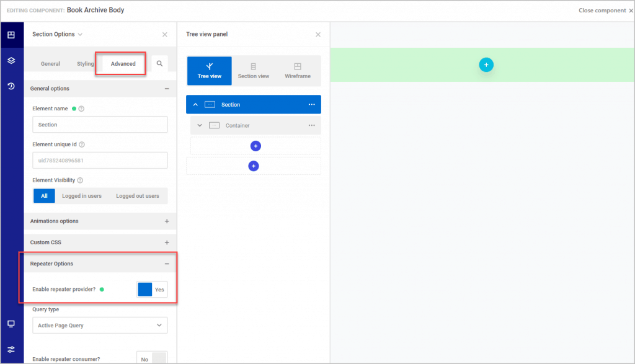The height and width of the screenshot is (364, 635).
Task: Open the settings sliders icon at bottom sidebar
Action: coord(11,349)
